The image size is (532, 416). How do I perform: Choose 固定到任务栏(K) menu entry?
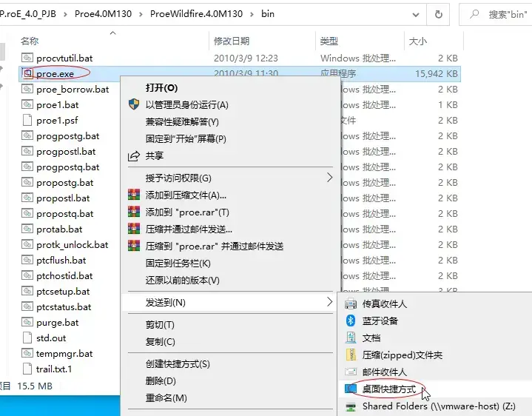[x=231, y=263]
